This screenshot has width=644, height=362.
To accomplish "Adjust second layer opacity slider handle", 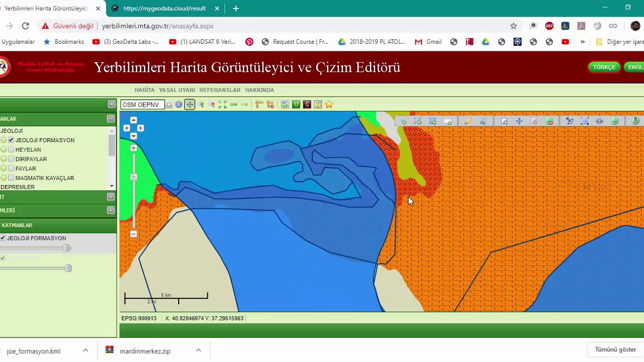I will (68, 268).
